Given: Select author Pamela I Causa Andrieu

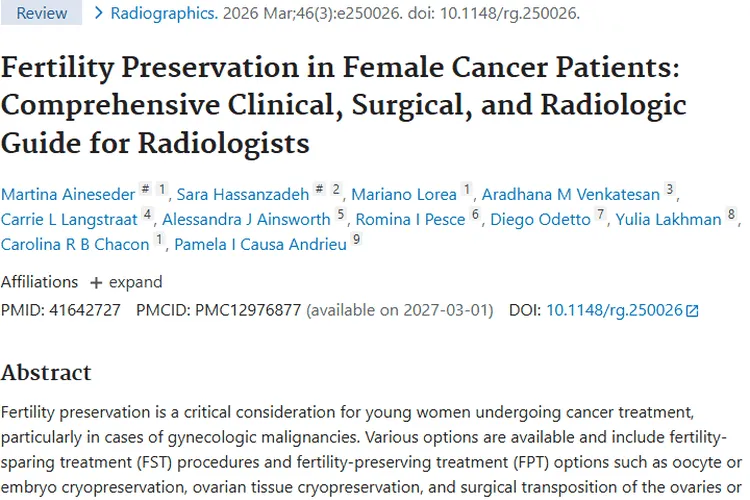Looking at the screenshot, I should 260,244.
